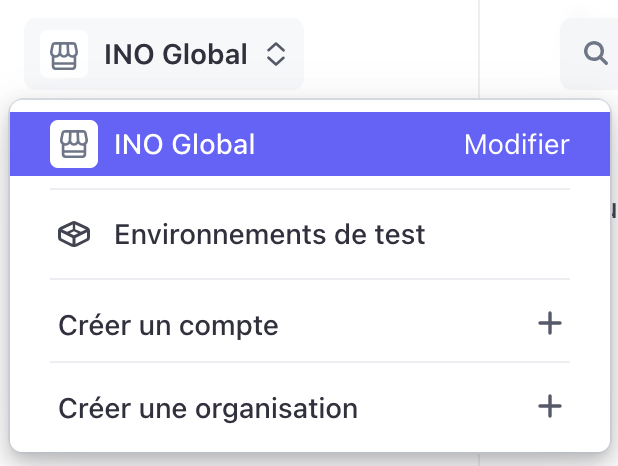Viewport: 618px width, 466px height.
Task: Click the plus icon beside Créer une organisation
Action: click(549, 407)
